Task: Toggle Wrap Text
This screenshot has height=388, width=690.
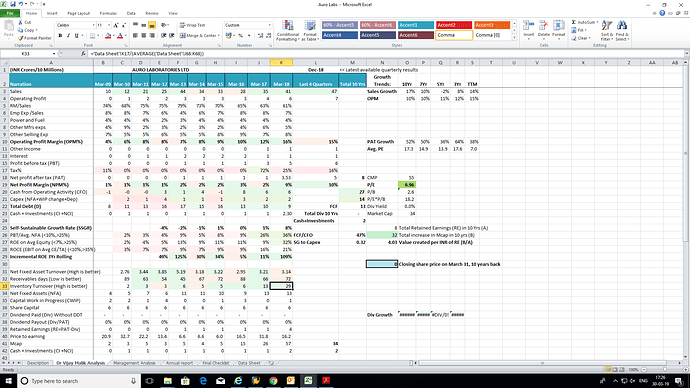Action: tap(192, 26)
